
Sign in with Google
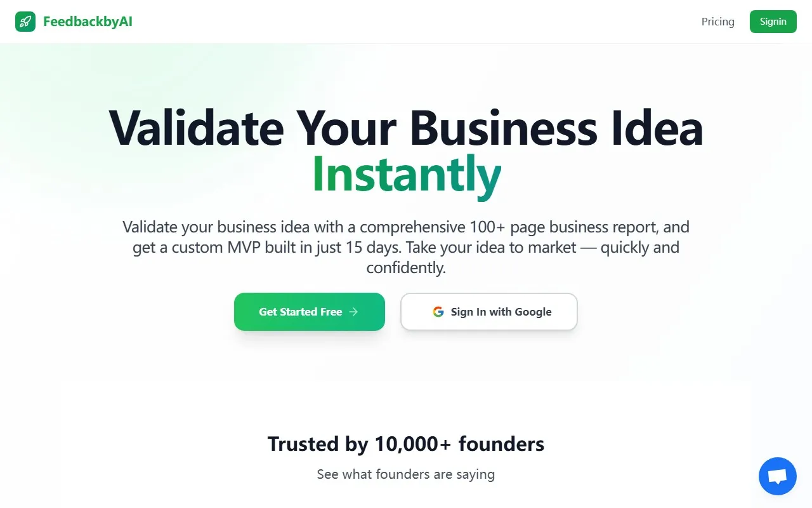[488, 312]
